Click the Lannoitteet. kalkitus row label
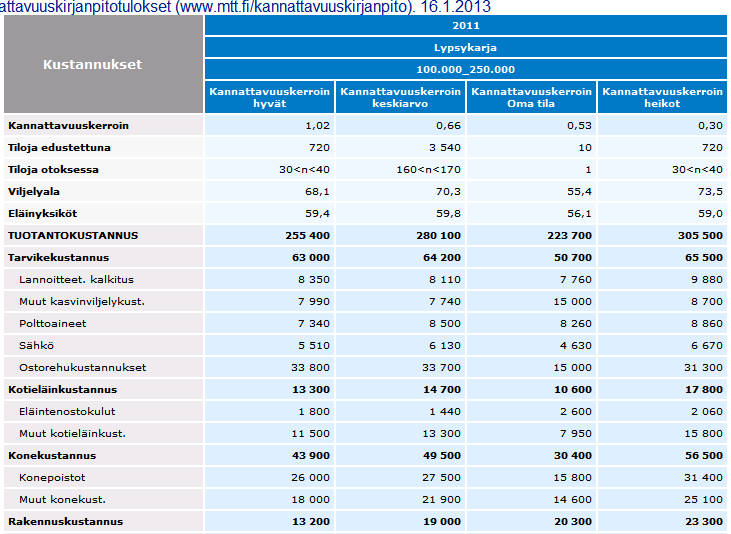731x534 pixels. click(x=76, y=279)
